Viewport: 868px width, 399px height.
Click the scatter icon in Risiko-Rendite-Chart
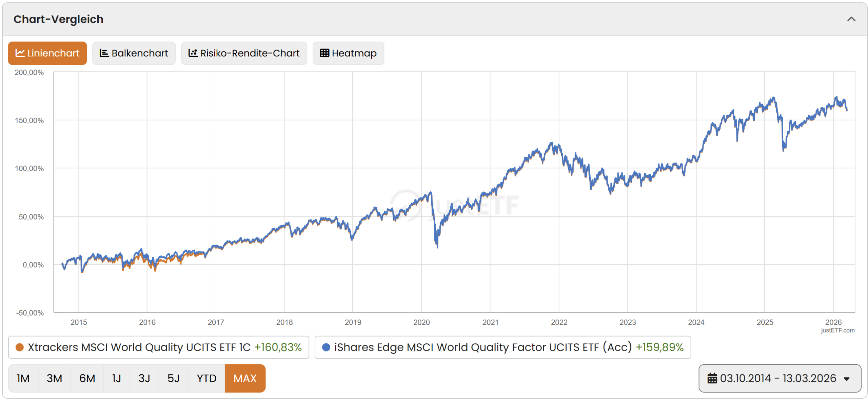click(x=193, y=53)
